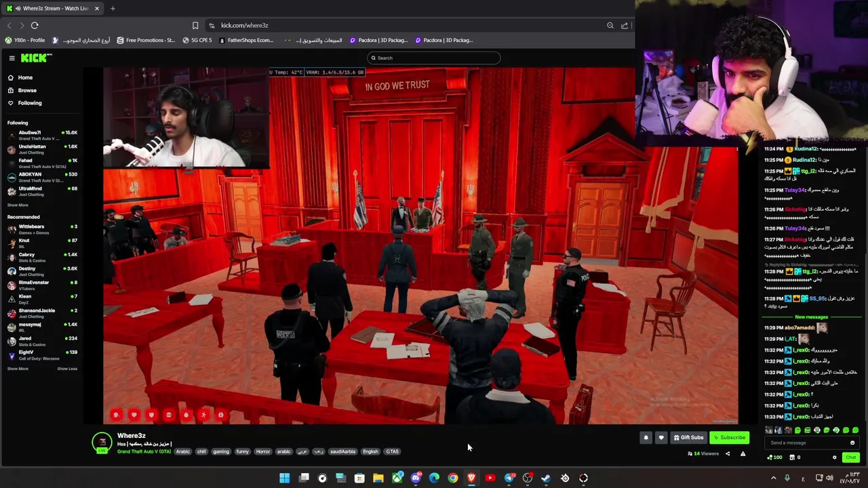
Task: Open Browse in the sidebar
Action: [27, 90]
